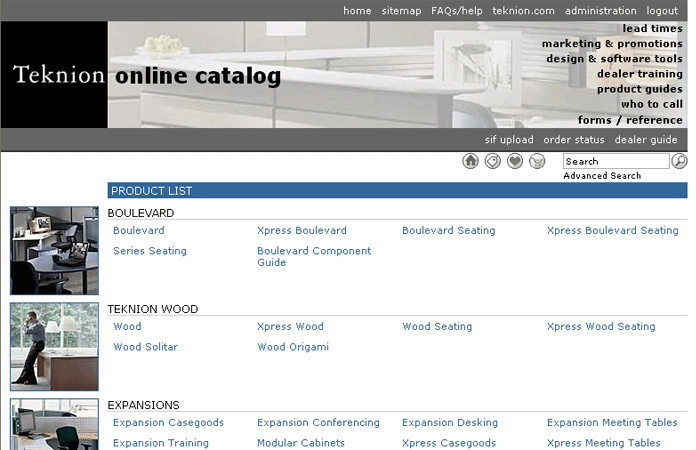Screen dimensions: 696x450
Task: Open Expansion Casegoods link
Action: click(168, 422)
